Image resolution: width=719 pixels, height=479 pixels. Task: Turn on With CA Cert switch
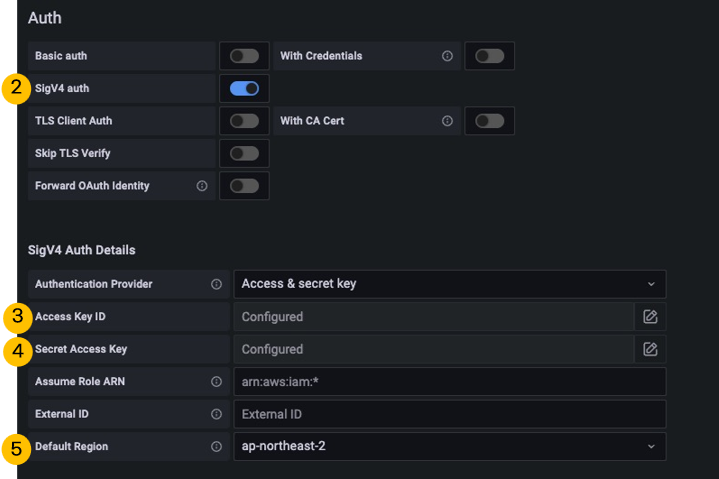pos(490,121)
